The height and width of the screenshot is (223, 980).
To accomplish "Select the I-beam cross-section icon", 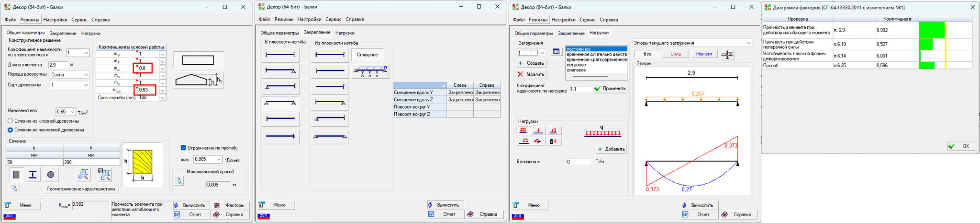I will 33,175.
